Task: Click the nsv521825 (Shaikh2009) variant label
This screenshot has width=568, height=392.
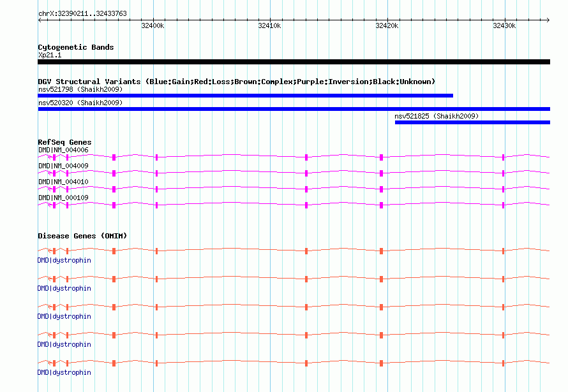Action: tap(437, 116)
